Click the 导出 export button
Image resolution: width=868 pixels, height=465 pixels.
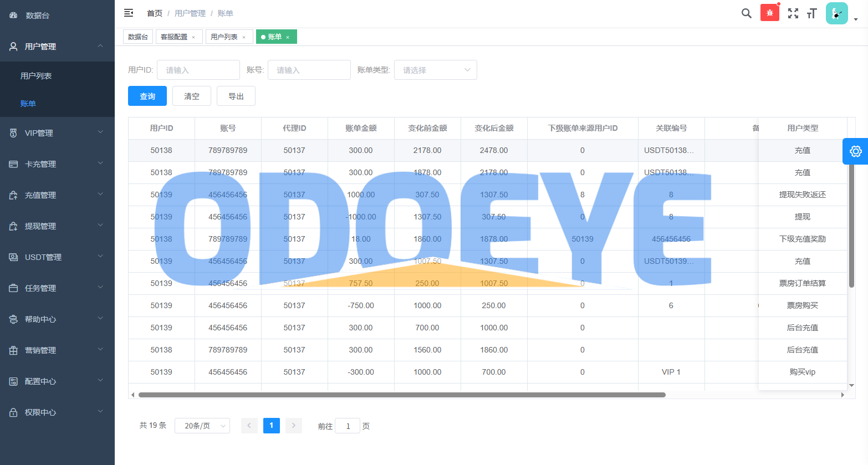pos(236,96)
